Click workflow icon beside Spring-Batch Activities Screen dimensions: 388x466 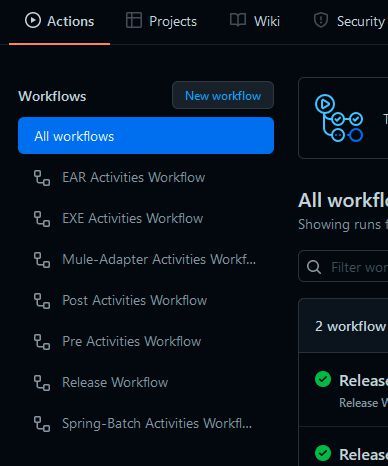point(42,424)
